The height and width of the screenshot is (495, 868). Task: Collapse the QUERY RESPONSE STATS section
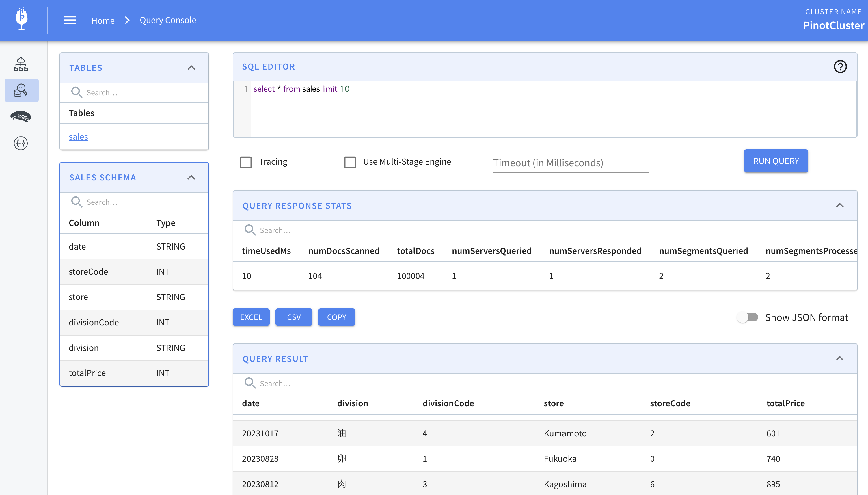(x=839, y=205)
